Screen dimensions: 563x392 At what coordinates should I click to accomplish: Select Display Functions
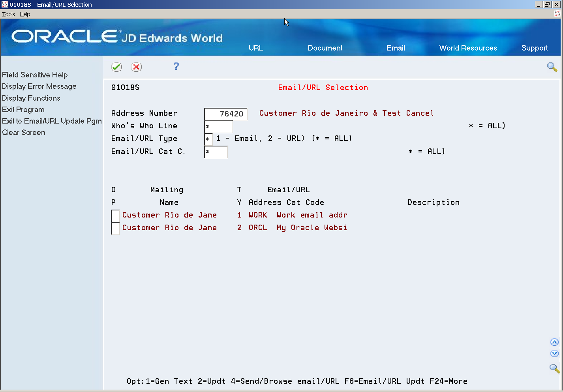(x=31, y=98)
